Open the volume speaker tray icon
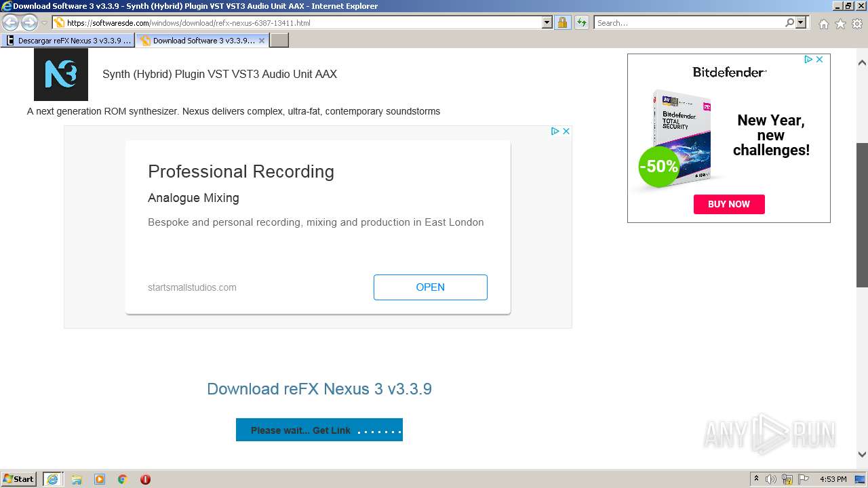The image size is (868, 488). click(771, 479)
